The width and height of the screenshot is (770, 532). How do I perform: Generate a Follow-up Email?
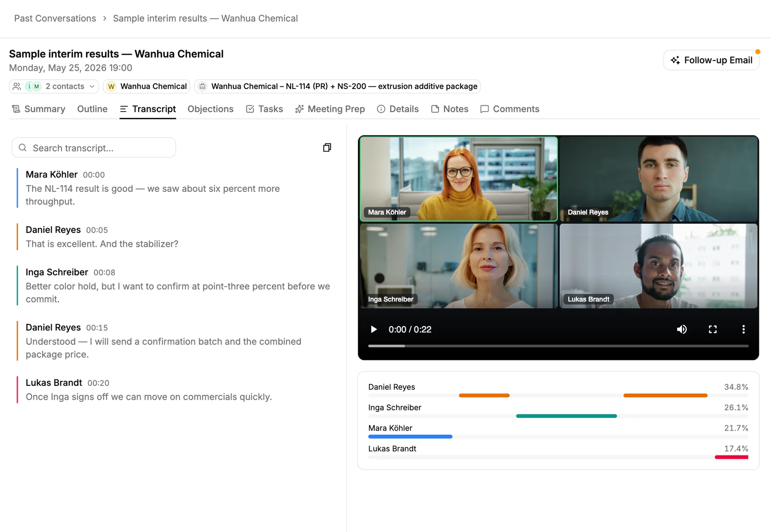[711, 60]
